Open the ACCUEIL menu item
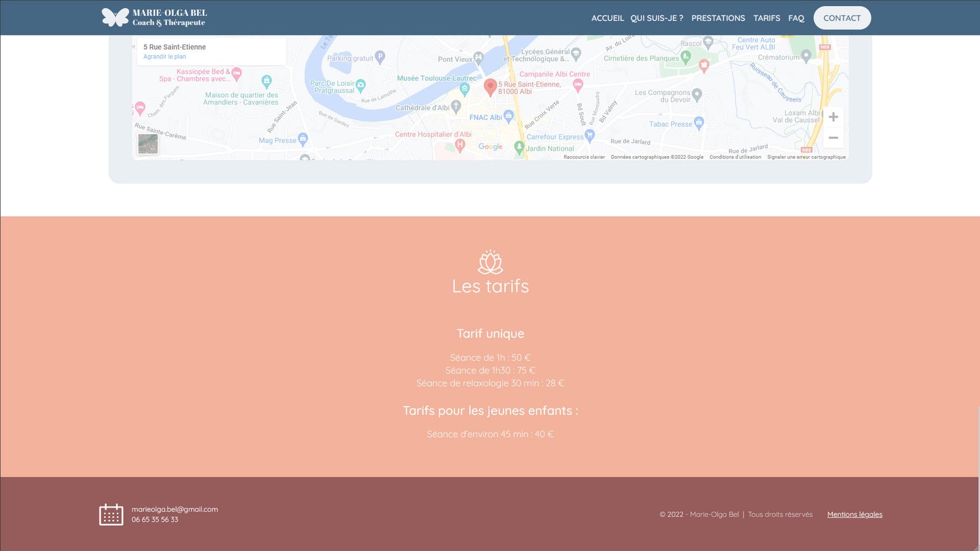This screenshot has height=551, width=980. point(607,18)
